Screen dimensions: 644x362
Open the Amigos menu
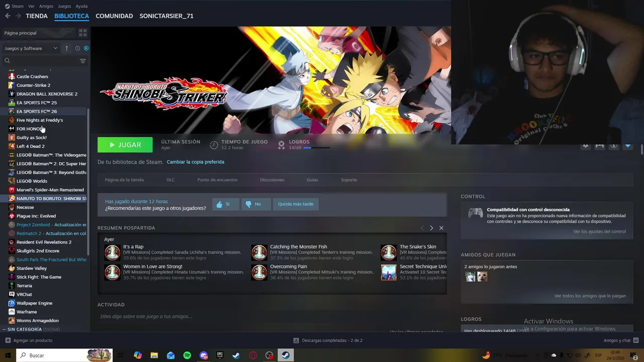click(46, 6)
